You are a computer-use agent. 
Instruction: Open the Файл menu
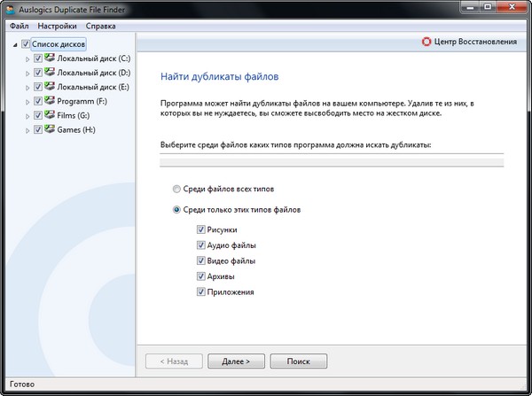point(19,26)
